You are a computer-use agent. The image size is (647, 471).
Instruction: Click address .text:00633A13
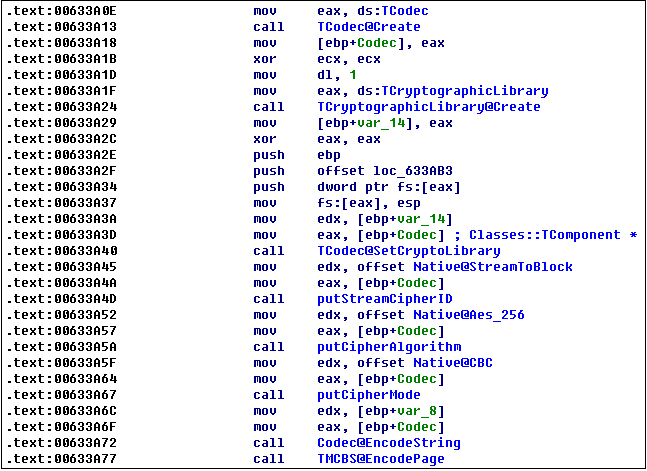coord(62,27)
